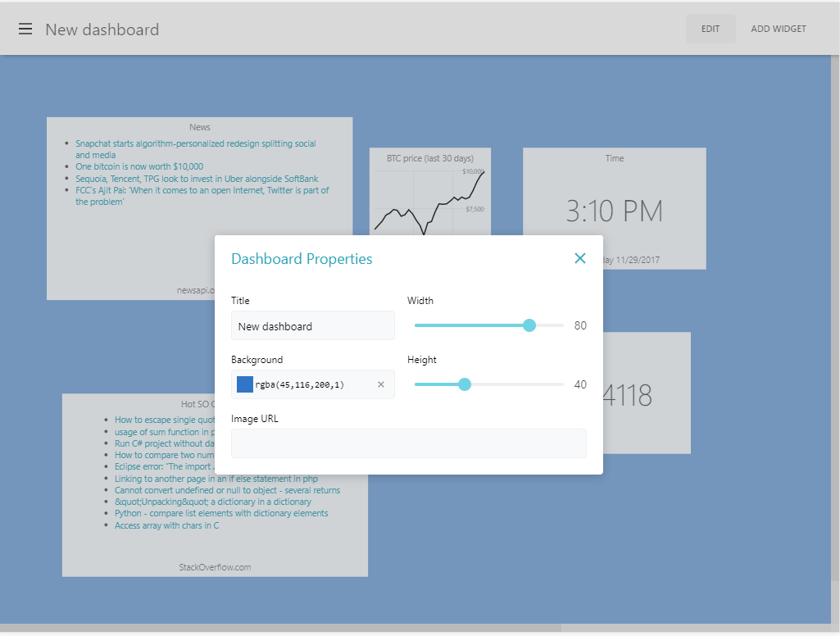
Task: Click the rgba background color text field
Action: 313,384
